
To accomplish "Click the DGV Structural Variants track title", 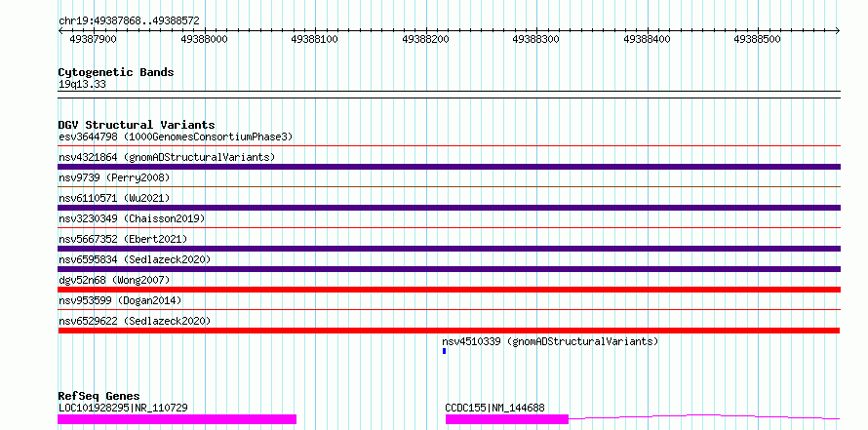I will pos(137,125).
